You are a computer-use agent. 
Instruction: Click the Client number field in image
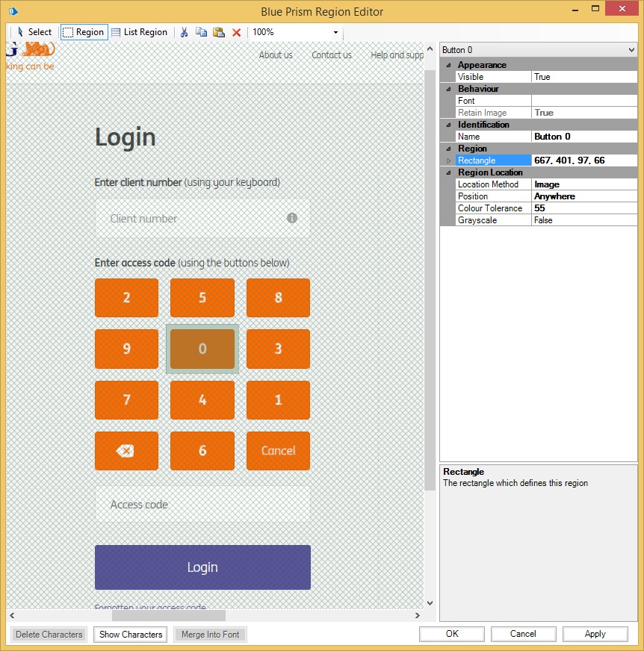[x=202, y=219]
